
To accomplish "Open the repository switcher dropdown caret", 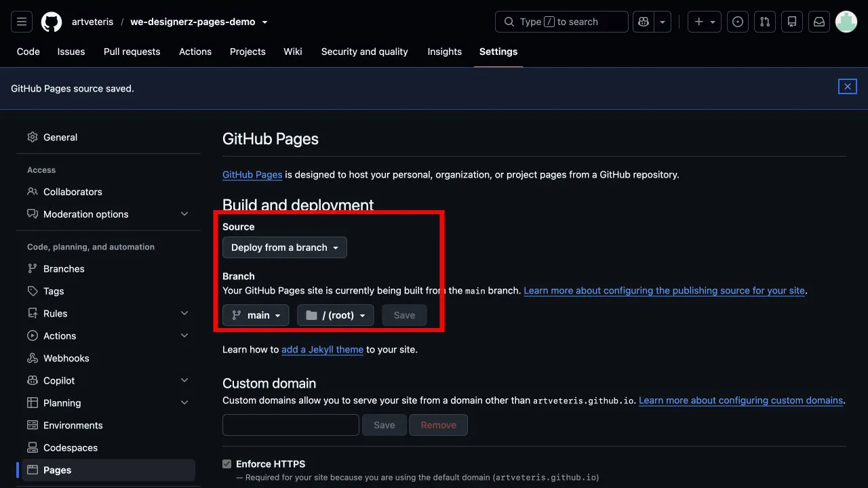I will click(264, 22).
